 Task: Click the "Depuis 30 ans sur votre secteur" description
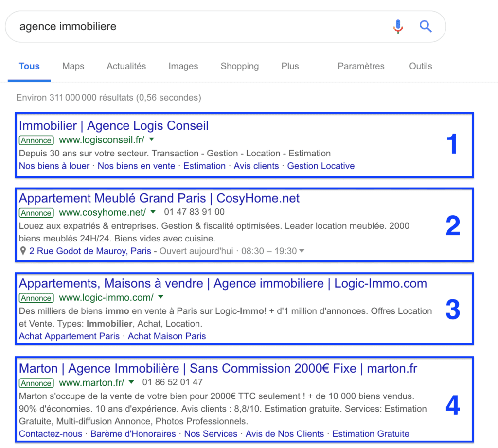coord(175,154)
